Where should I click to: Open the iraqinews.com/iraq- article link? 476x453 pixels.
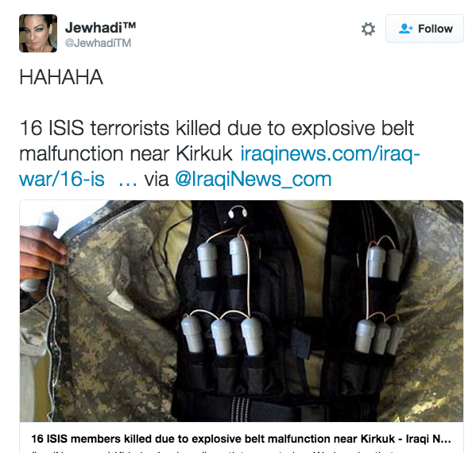[x=331, y=153]
